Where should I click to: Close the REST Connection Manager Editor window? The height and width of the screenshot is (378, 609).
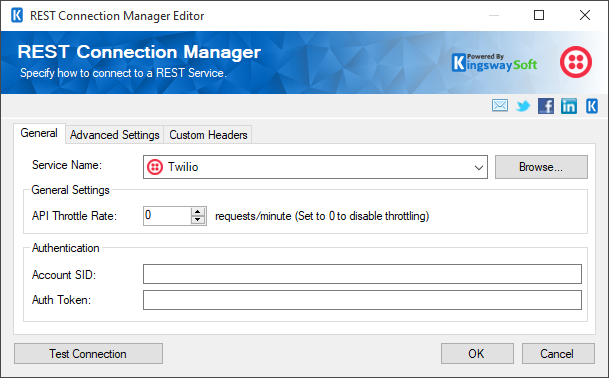[585, 15]
